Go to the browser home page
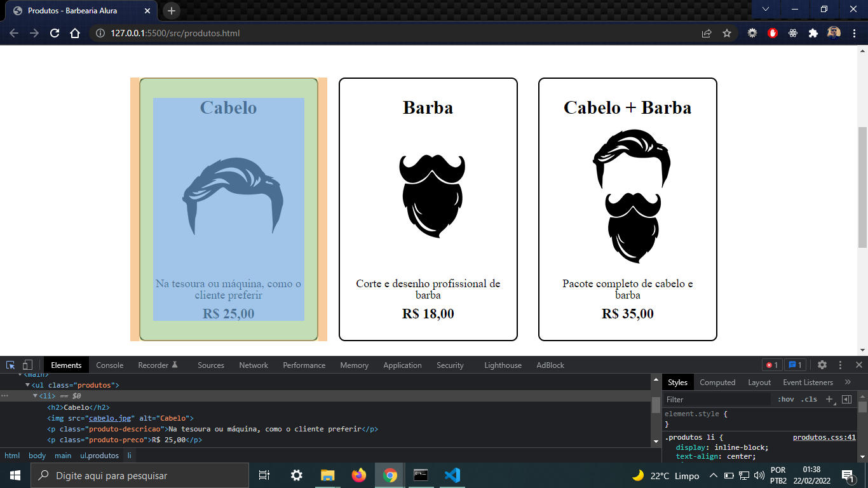The image size is (868, 488). (75, 33)
